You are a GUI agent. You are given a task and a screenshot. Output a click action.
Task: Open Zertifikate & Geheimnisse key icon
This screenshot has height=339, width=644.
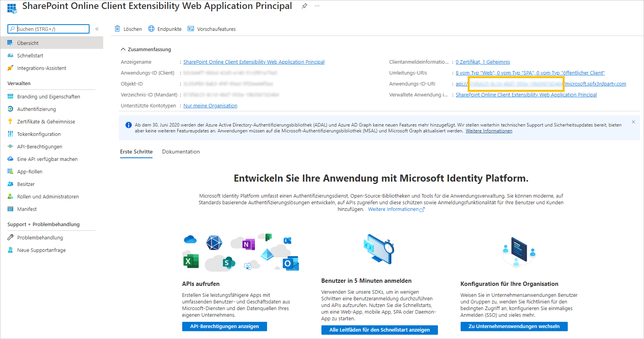[10, 121]
